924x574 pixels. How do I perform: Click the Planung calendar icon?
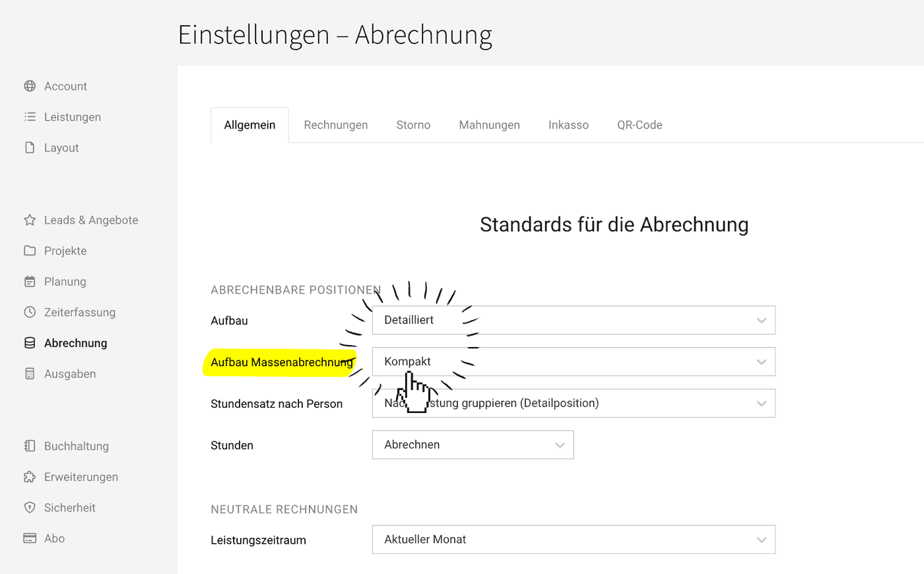30,282
